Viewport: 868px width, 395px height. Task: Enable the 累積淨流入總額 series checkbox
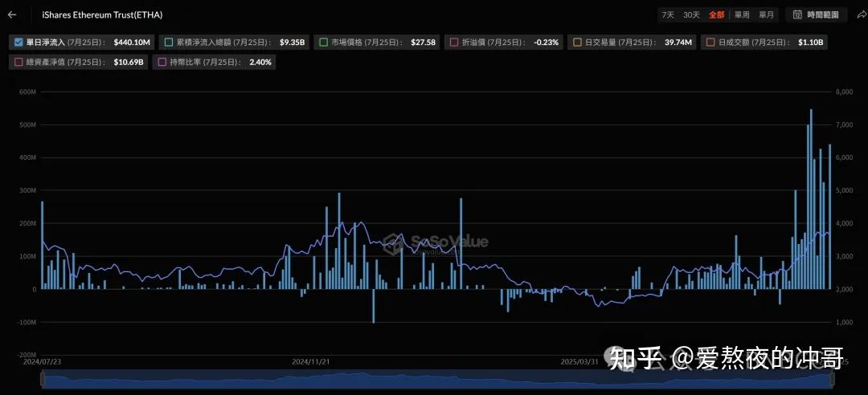[x=169, y=42]
